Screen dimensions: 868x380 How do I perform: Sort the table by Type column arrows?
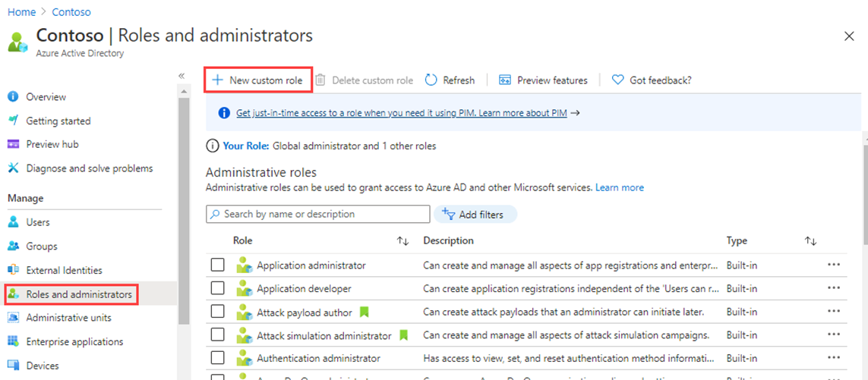pyautogui.click(x=810, y=241)
